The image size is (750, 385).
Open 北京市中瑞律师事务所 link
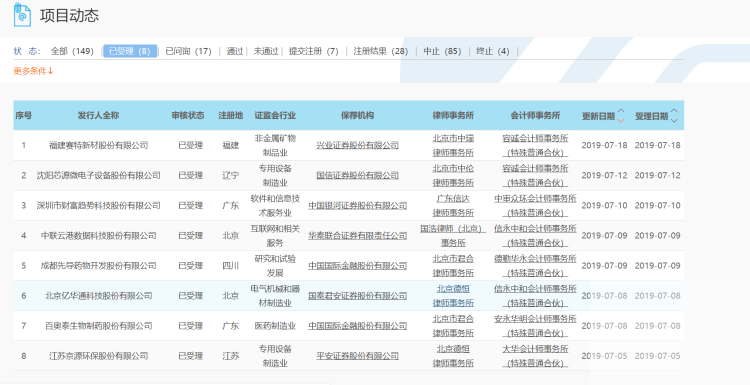click(x=453, y=145)
